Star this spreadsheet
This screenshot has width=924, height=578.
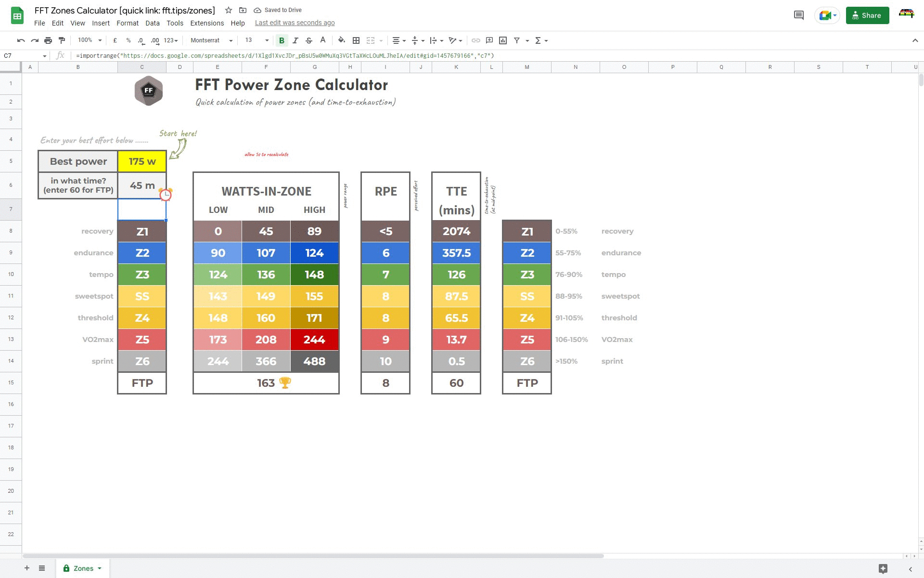tap(229, 10)
